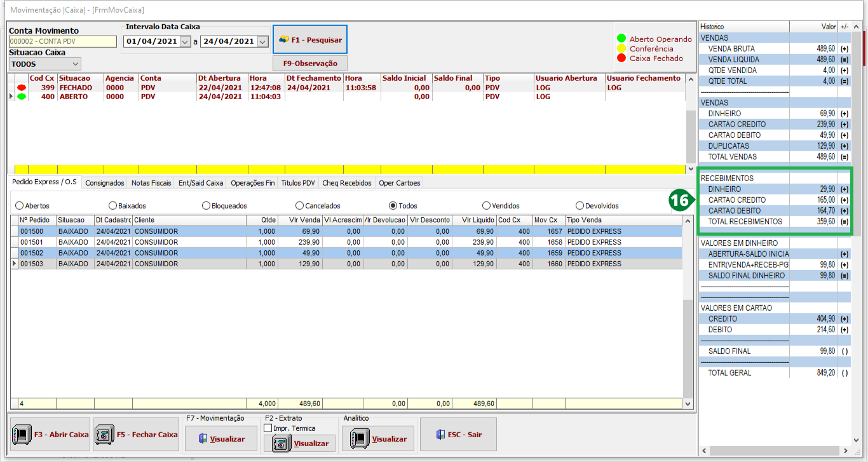Click the yellow Conferência legend dot

click(621, 48)
